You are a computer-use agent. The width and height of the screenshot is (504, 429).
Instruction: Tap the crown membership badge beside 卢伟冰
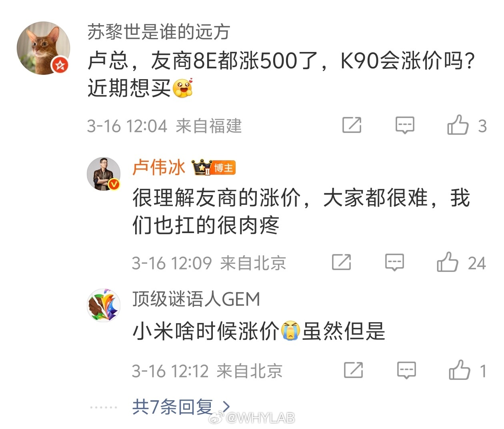click(202, 168)
